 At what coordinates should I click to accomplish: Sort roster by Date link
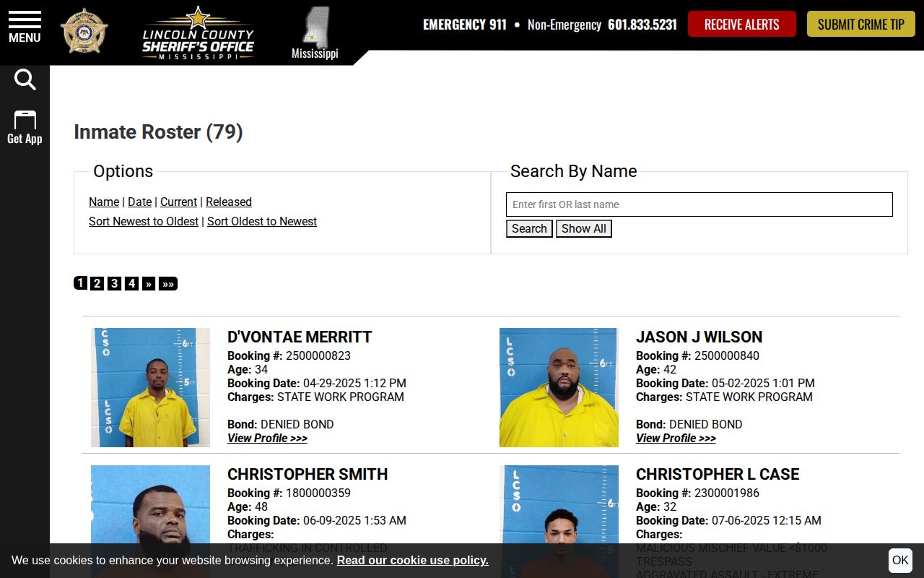139,202
